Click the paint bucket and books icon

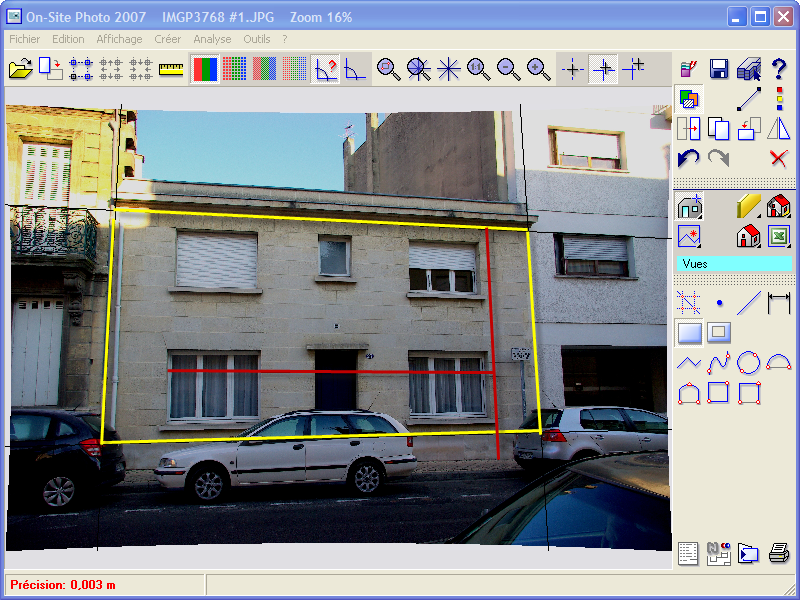click(689, 69)
